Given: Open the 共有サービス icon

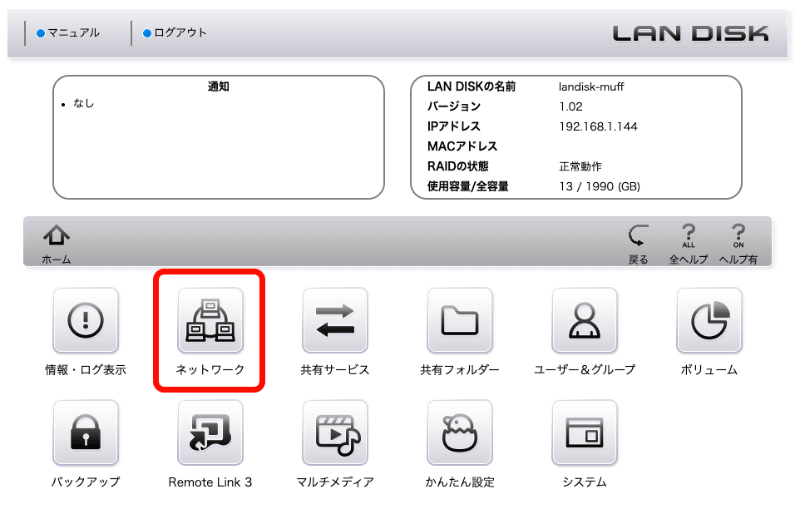Looking at the screenshot, I should point(335,321).
